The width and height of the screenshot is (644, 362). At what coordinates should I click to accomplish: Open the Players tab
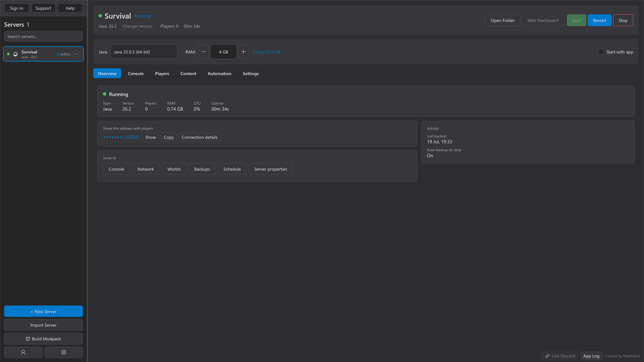(162, 74)
